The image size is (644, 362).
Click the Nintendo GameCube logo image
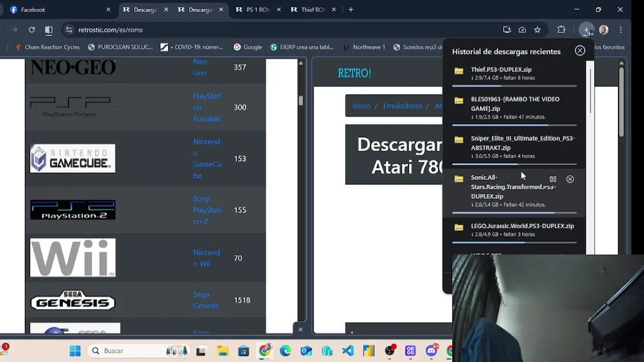72,158
